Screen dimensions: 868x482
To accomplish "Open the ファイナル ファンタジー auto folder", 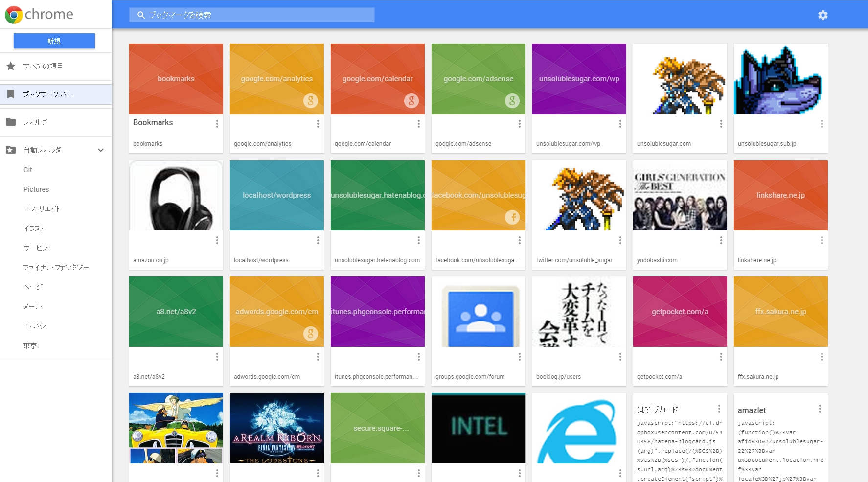I will click(x=56, y=268).
